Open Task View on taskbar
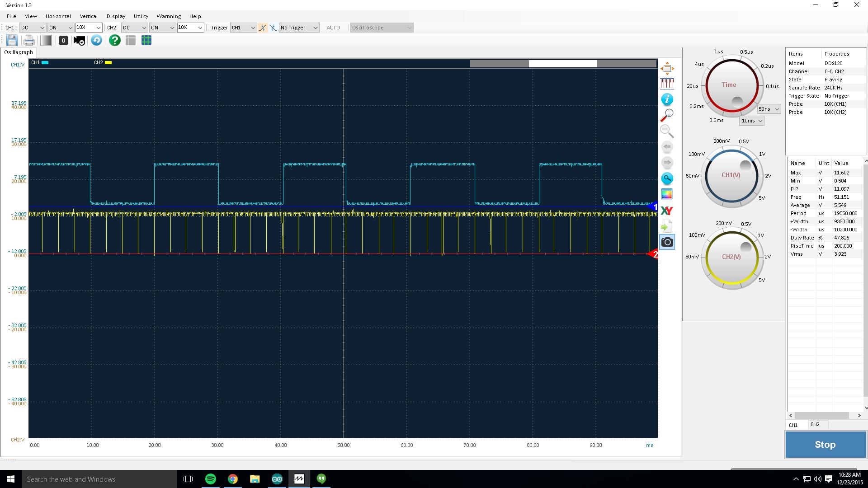This screenshot has width=868, height=488. coord(188,479)
